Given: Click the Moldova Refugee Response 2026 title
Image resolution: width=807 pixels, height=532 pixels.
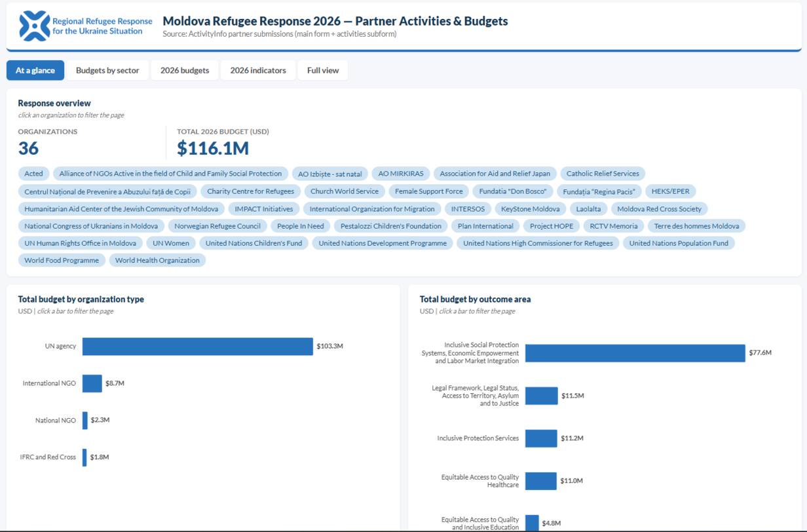Looking at the screenshot, I should pos(335,21).
